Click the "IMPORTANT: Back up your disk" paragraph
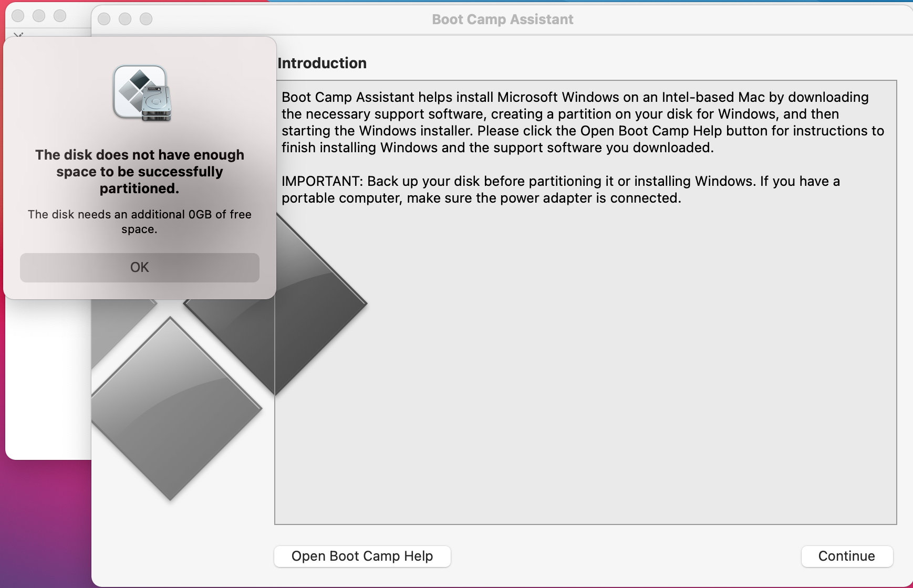Viewport: 913px width, 588px height. coord(561,190)
